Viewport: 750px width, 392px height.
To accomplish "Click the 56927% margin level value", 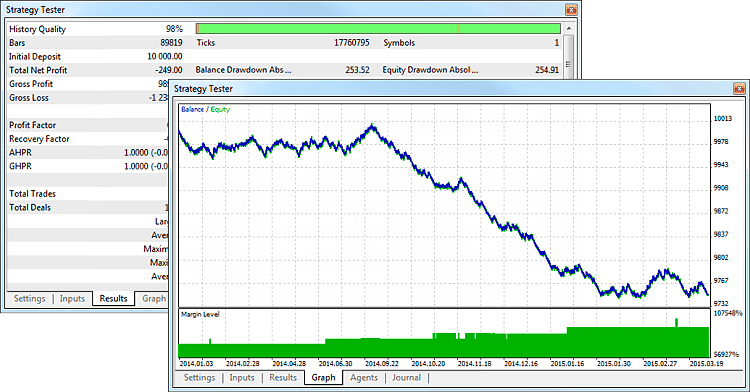I will [x=727, y=355].
